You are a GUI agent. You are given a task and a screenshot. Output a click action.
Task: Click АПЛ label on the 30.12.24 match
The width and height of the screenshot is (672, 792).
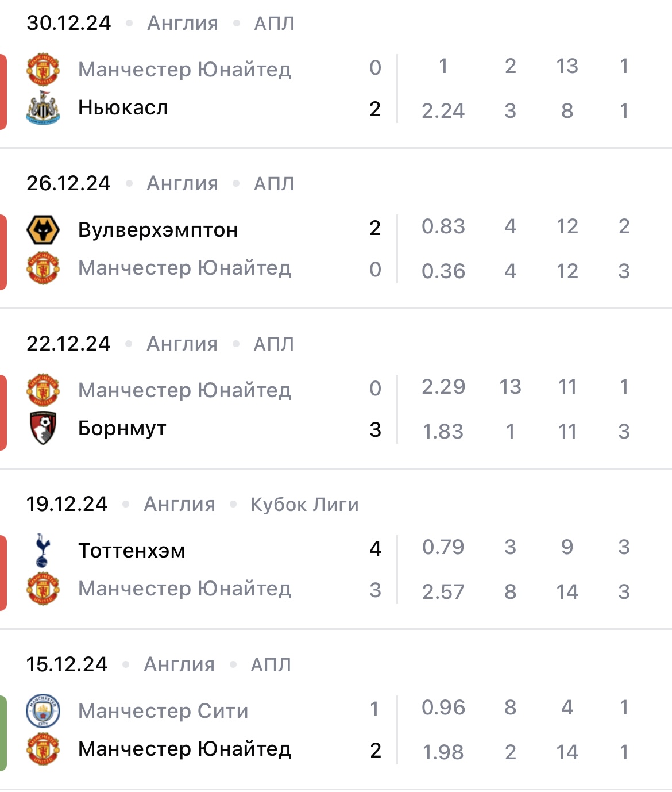(x=275, y=24)
